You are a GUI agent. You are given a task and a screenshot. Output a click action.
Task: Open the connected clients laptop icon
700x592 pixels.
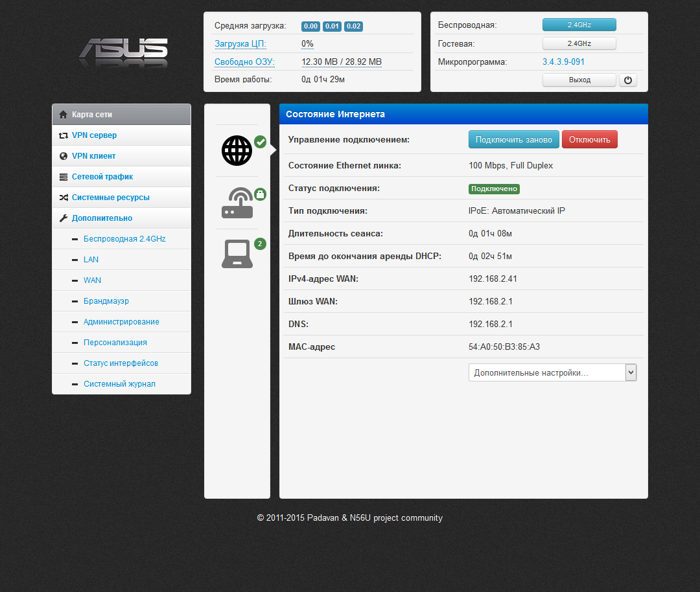tap(237, 253)
